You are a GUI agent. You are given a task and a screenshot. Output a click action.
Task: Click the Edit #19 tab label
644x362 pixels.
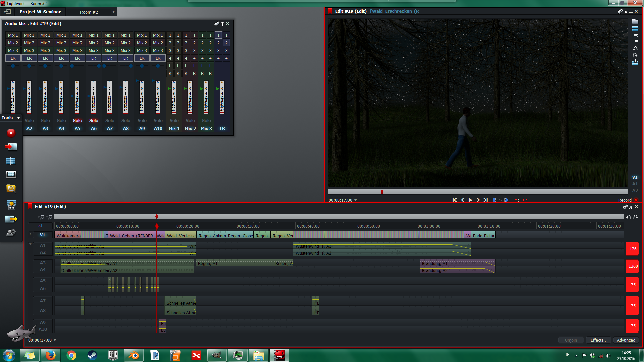(50, 206)
